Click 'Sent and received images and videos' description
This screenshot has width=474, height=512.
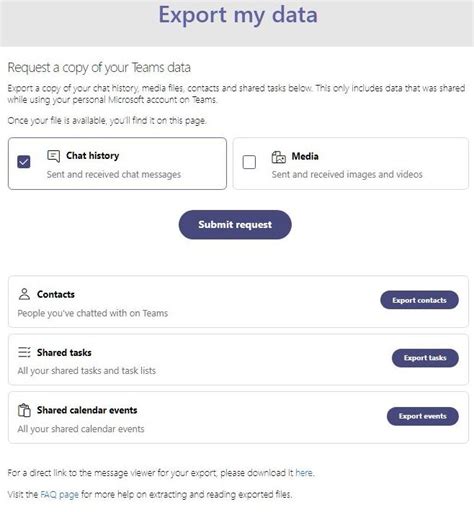347,174
